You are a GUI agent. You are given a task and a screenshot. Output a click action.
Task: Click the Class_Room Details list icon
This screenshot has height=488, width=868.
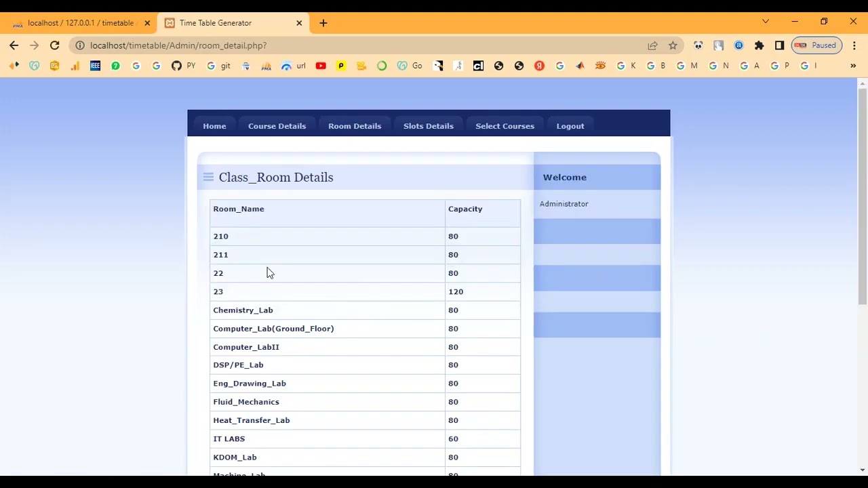coord(208,177)
